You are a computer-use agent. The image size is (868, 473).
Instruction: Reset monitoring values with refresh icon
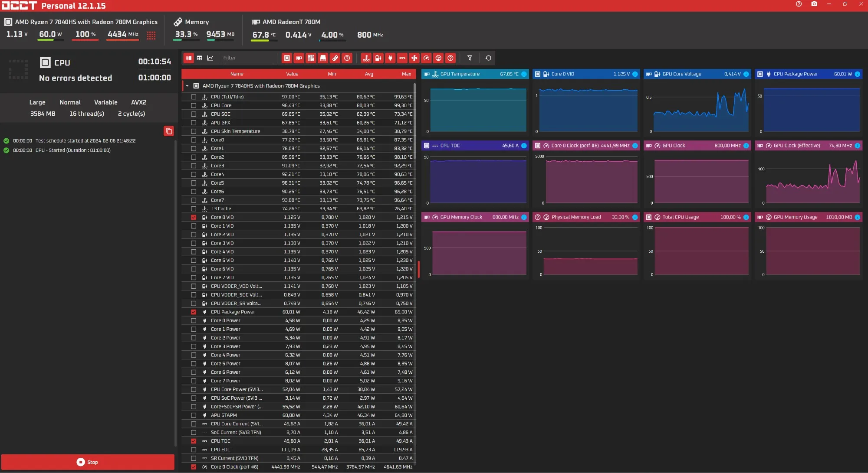click(488, 58)
